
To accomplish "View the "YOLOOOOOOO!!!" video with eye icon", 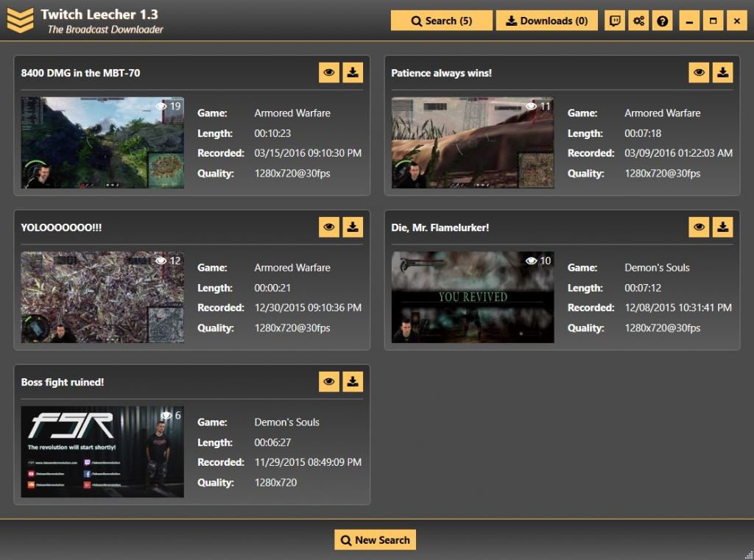I will pyautogui.click(x=329, y=227).
